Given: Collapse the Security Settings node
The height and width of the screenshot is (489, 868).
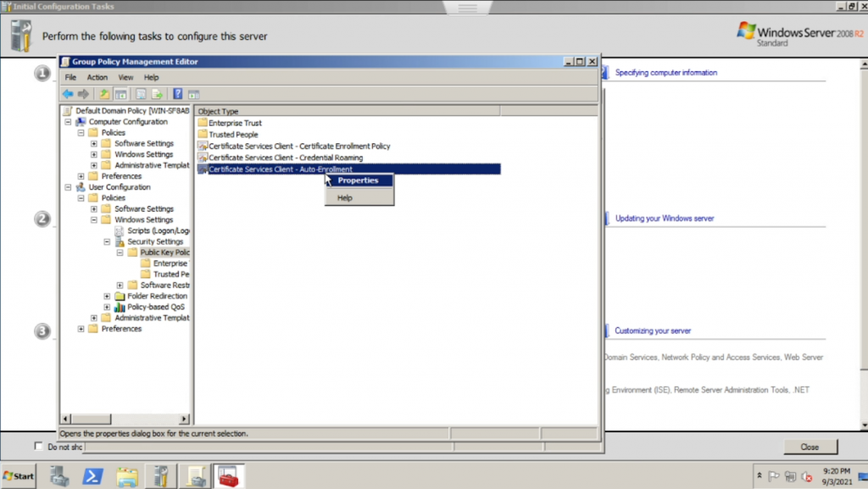Looking at the screenshot, I should click(x=107, y=242).
